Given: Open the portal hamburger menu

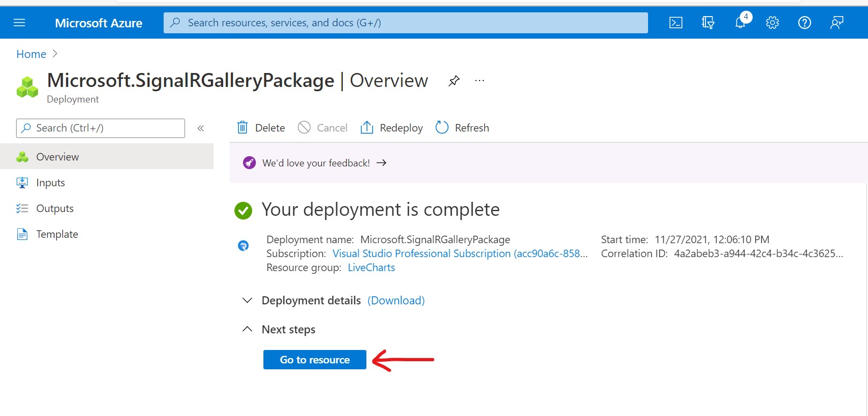Looking at the screenshot, I should (x=19, y=23).
